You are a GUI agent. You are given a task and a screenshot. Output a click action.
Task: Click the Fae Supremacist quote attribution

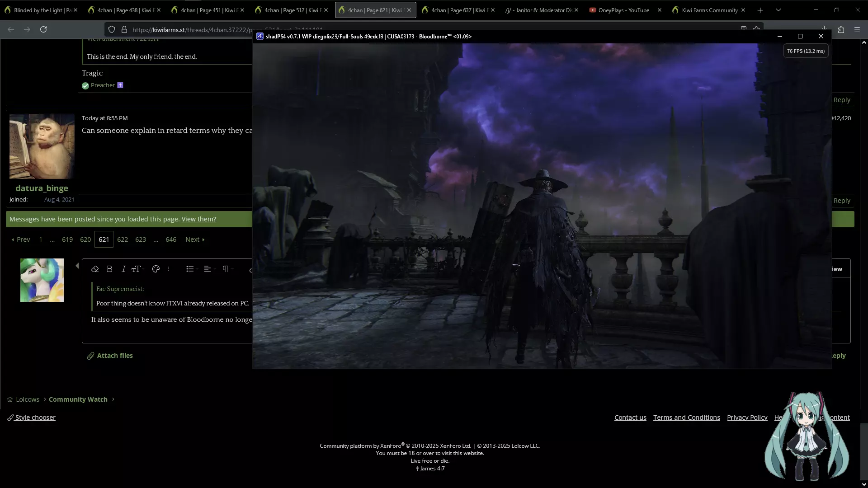(x=120, y=289)
